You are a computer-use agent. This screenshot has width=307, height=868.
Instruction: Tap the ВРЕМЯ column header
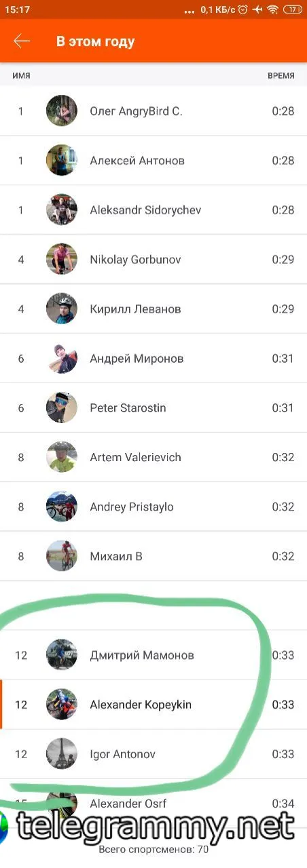click(x=281, y=76)
